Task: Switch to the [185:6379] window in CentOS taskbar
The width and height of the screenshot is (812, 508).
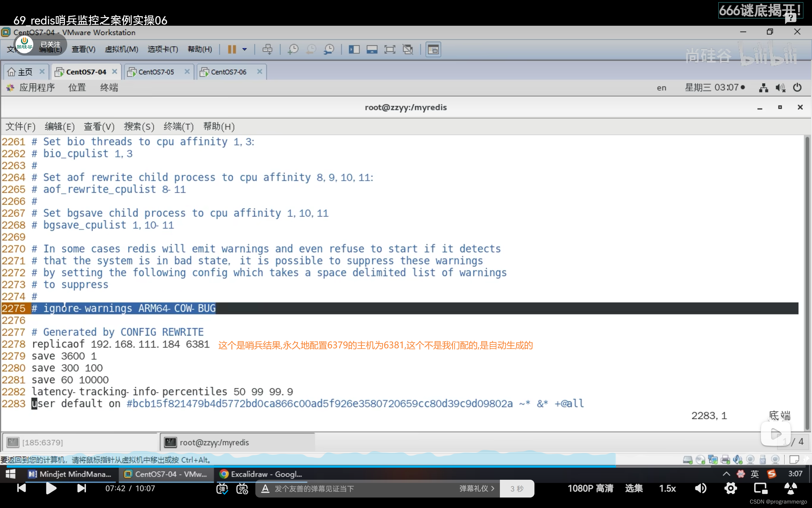Action: point(80,443)
